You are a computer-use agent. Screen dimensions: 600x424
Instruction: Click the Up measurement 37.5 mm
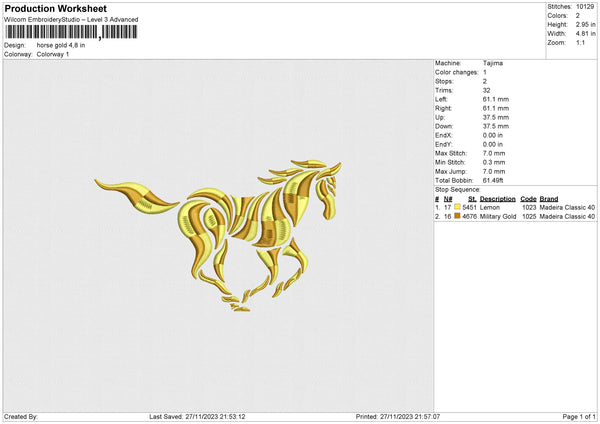pos(496,117)
